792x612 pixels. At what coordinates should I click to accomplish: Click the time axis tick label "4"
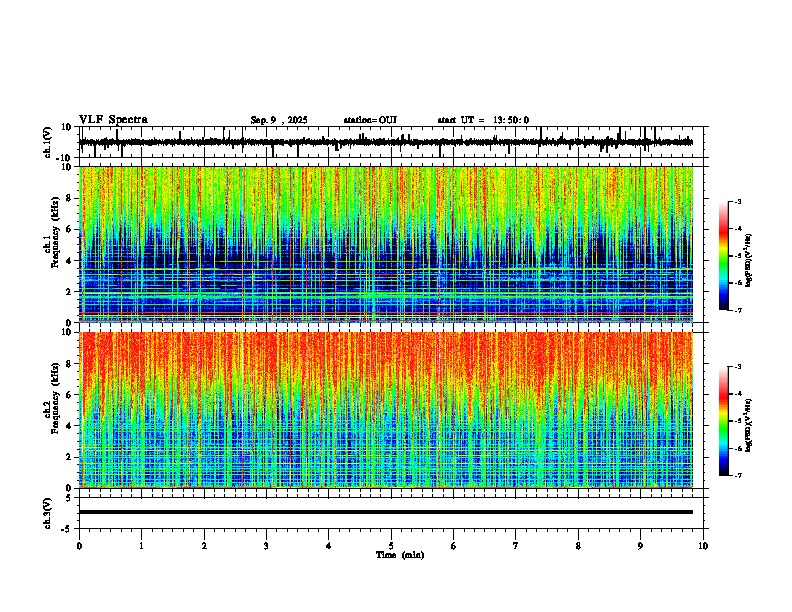point(329,546)
